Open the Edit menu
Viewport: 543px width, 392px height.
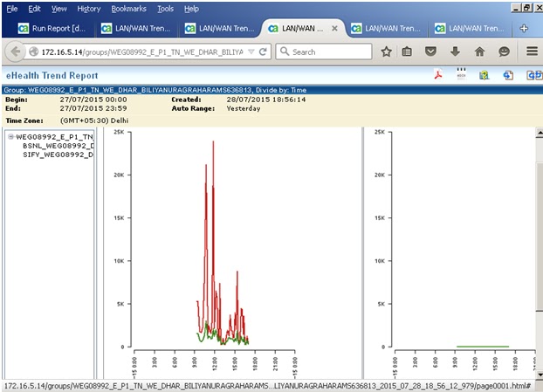point(34,9)
